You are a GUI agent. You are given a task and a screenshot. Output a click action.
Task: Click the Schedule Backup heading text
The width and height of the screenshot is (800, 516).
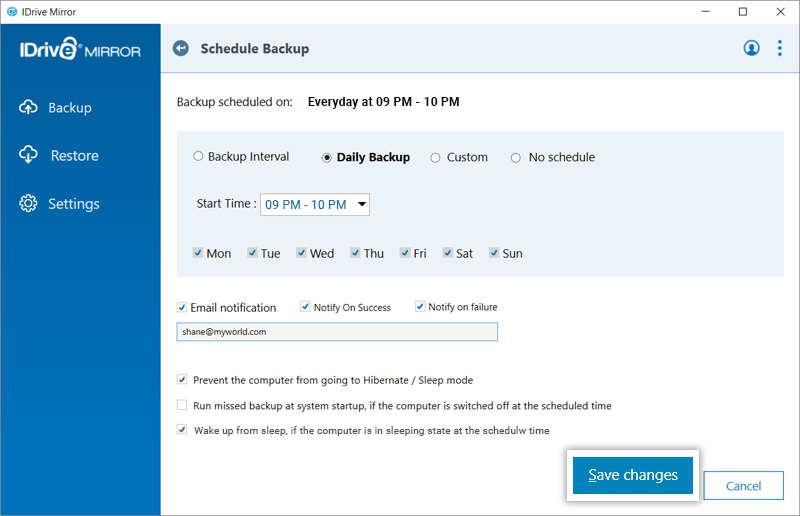pyautogui.click(x=255, y=49)
